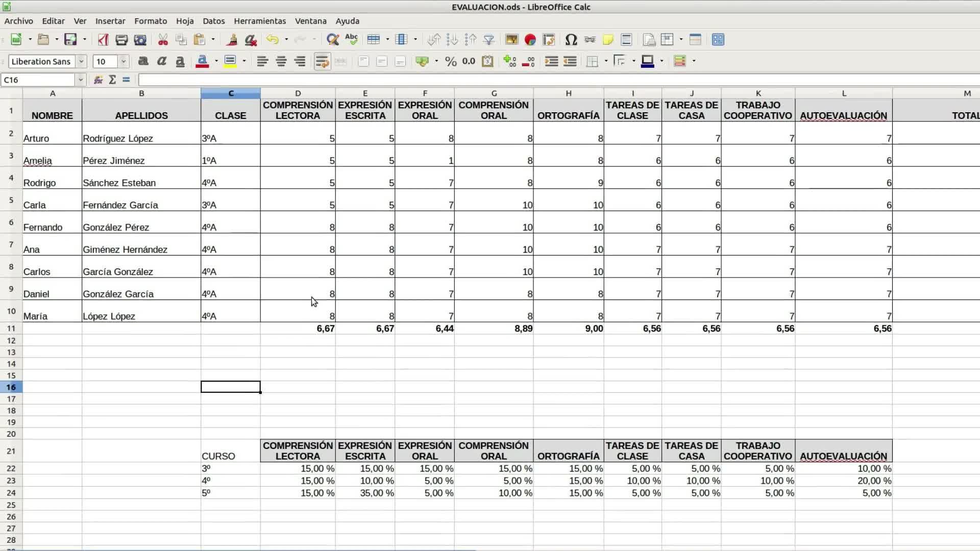Toggle bold formatting
This screenshot has height=551, width=980.
point(143,62)
